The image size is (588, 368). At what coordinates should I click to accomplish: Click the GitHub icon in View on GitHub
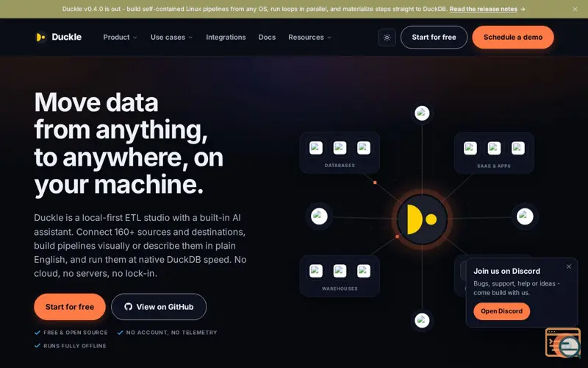tap(128, 307)
